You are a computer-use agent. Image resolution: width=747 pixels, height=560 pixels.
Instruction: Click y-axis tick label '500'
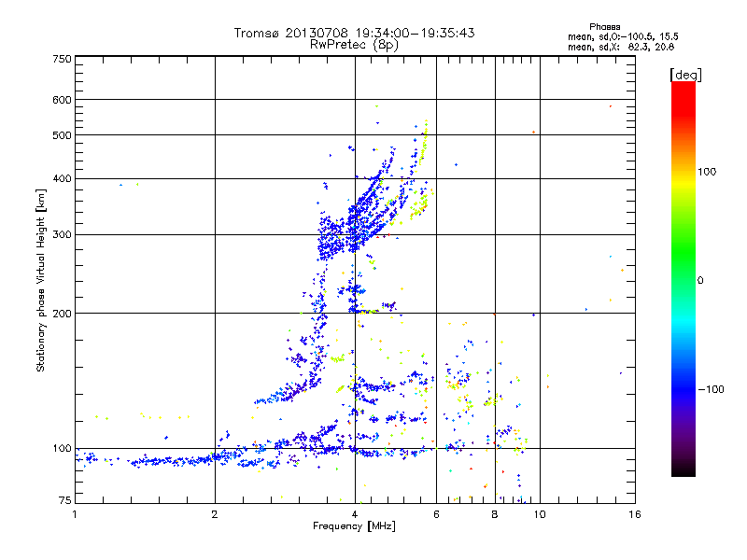coord(62,135)
